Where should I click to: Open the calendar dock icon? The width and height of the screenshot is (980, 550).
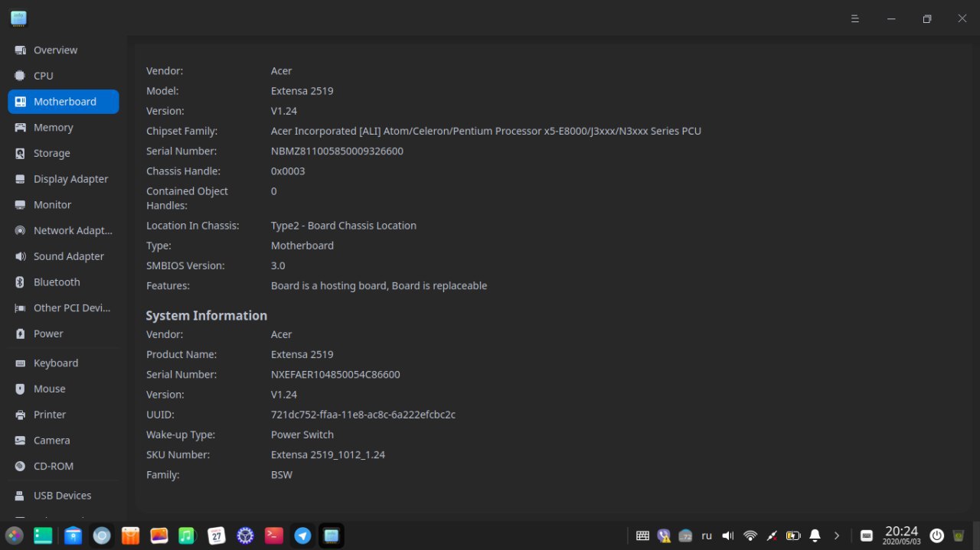216,535
